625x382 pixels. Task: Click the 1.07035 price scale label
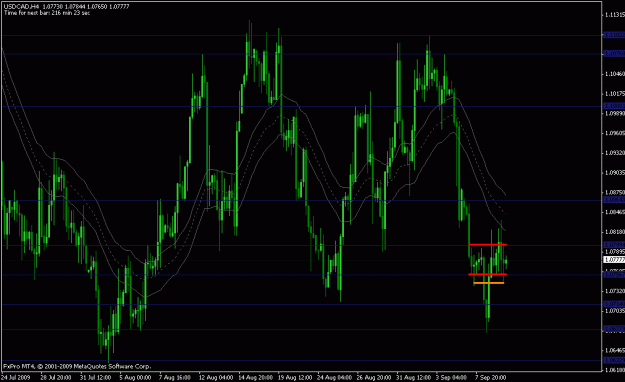pyautogui.click(x=615, y=311)
